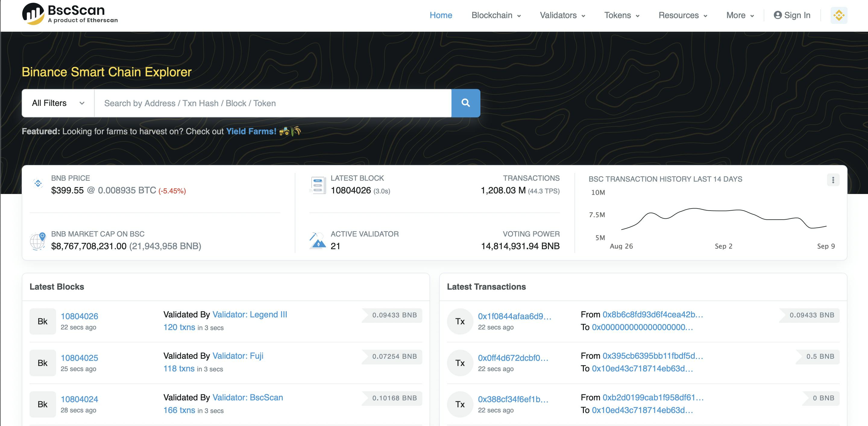View the 166 txns link

click(179, 410)
